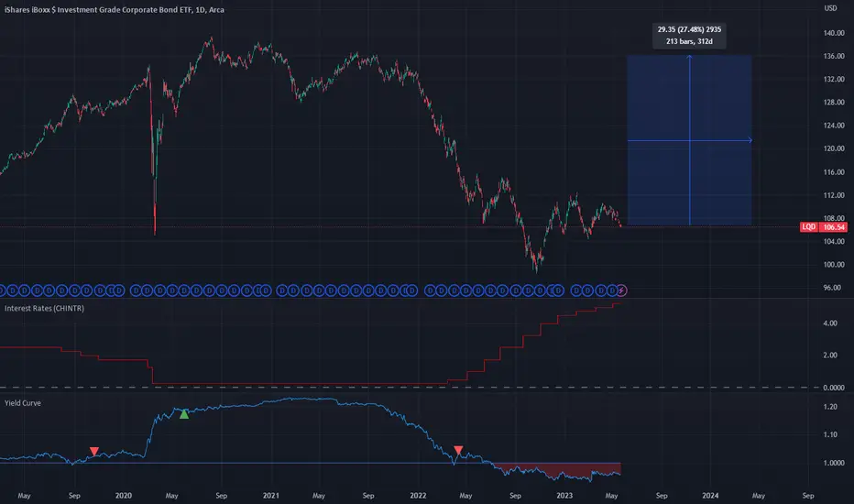This screenshot has width=854, height=504.
Task: Click the earnings lightning bolt icon
Action: tap(621, 291)
